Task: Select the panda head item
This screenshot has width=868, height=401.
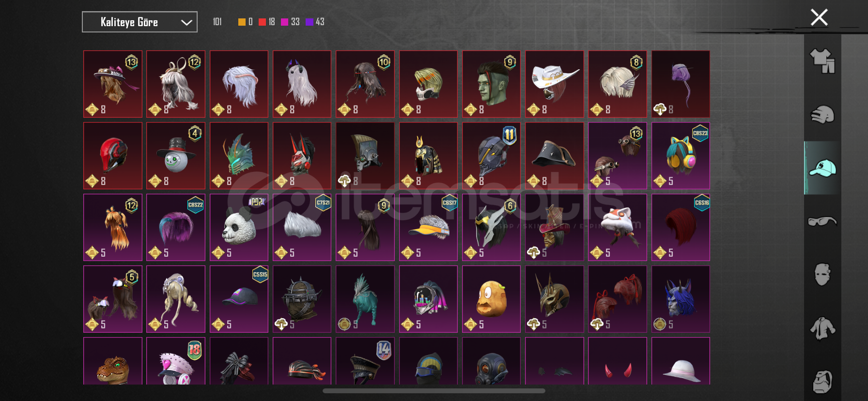Action: [x=239, y=227]
